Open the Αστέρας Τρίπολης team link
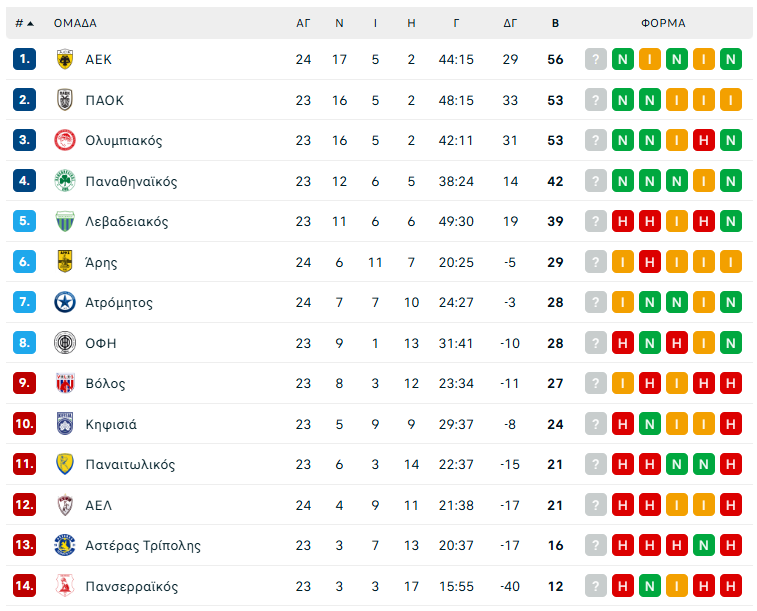Image resolution: width=757 pixels, height=611 pixels. click(x=143, y=545)
